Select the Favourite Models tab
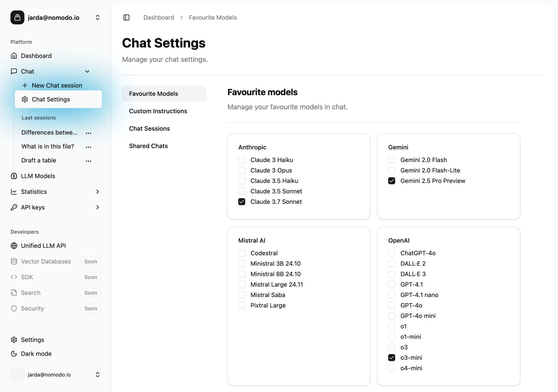Screen dimensions: 558x392 pos(164,94)
